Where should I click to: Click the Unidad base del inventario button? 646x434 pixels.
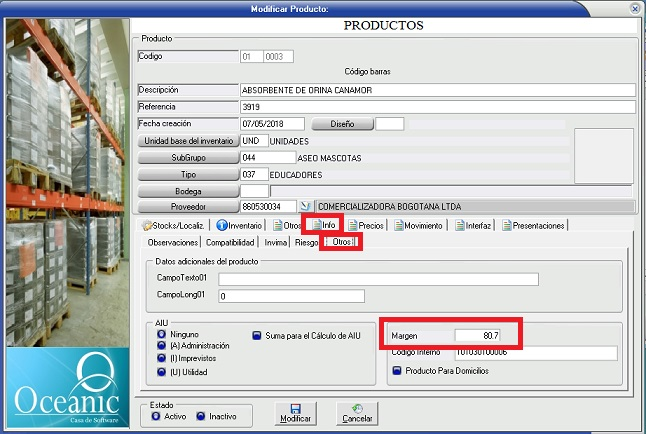coord(187,141)
